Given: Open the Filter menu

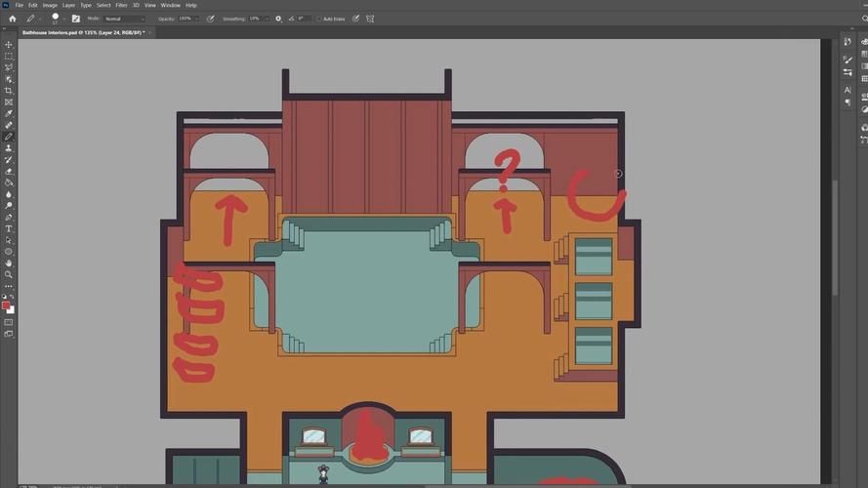Looking at the screenshot, I should coord(121,5).
